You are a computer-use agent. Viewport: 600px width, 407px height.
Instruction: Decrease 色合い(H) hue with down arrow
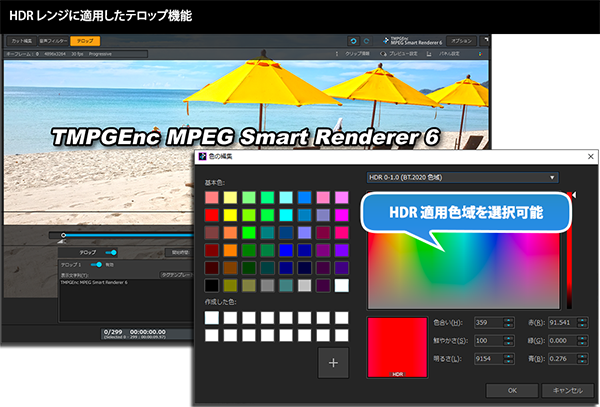pyautogui.click(x=508, y=325)
